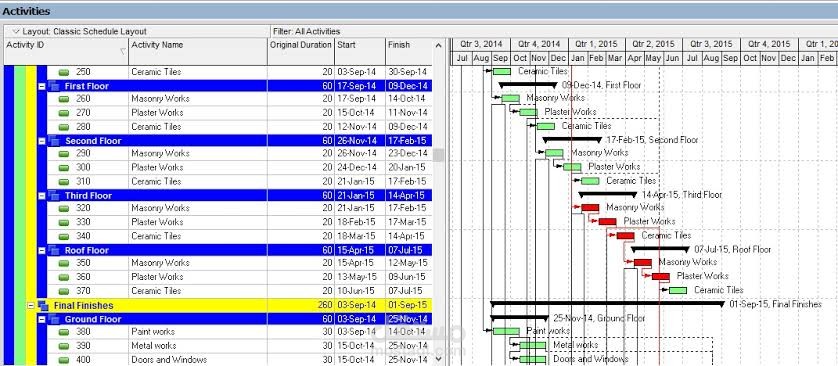The image size is (838, 366).
Task: Collapse the Roof Floor group
Action: (x=42, y=251)
